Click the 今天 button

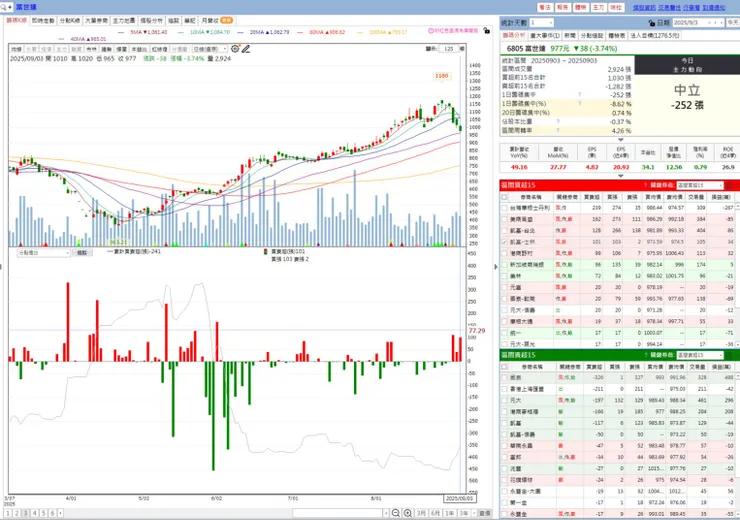733,23
